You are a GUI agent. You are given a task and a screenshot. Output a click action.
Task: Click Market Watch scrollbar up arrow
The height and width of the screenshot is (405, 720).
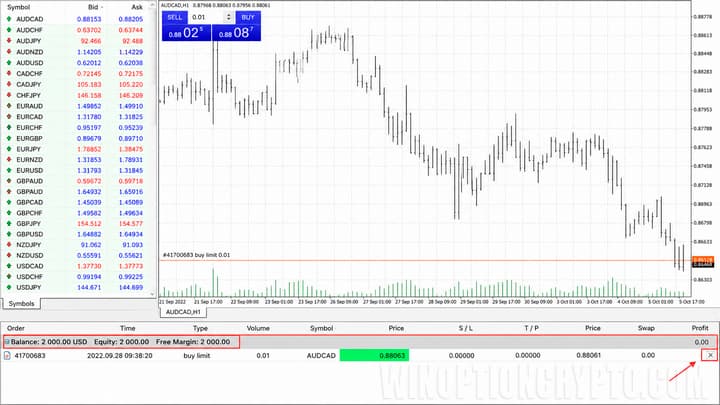point(152,7)
